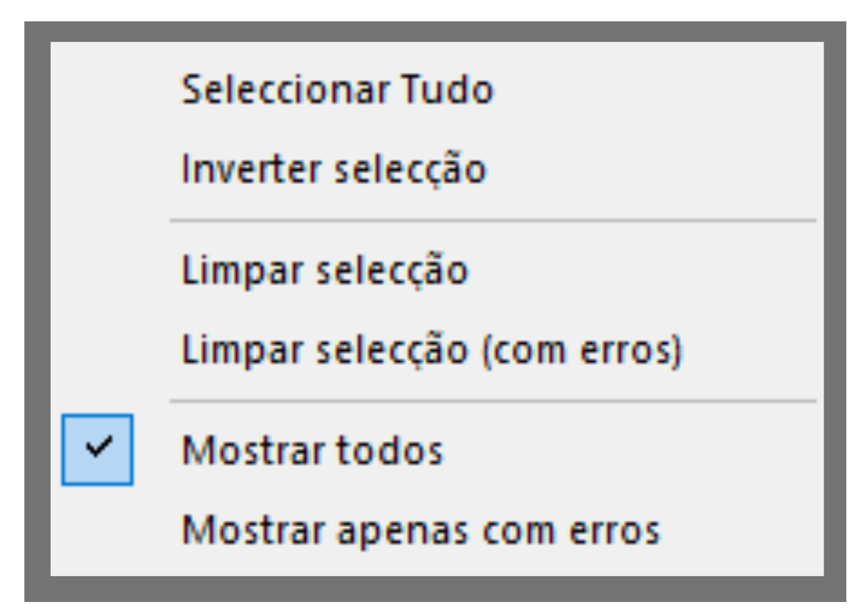The height and width of the screenshot is (616, 865).
Task: Show all entries with Mostrar todos
Action: pyautogui.click(x=312, y=451)
